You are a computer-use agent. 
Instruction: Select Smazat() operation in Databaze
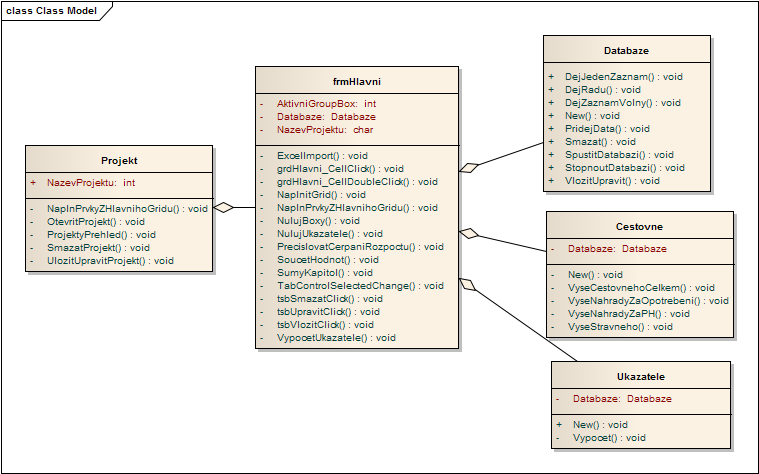(600, 142)
